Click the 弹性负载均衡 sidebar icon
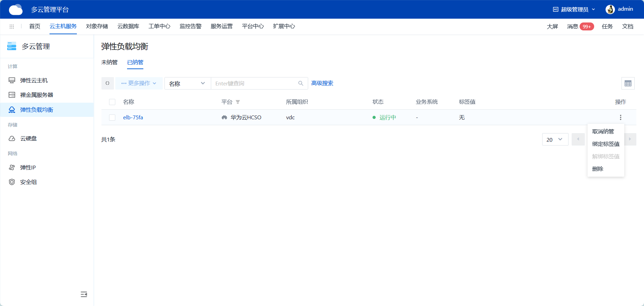The image size is (644, 306). [x=12, y=110]
